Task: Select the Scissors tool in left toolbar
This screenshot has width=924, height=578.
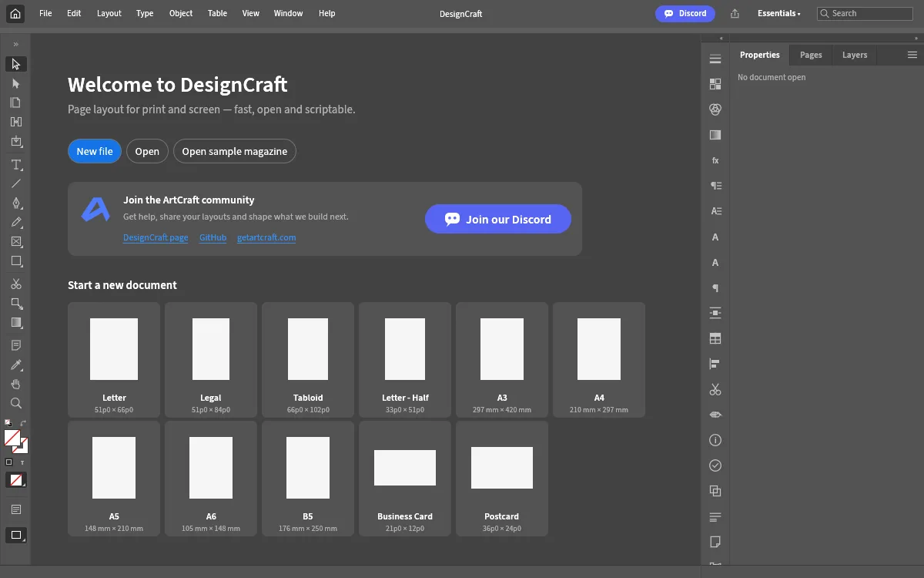Action: [16, 284]
